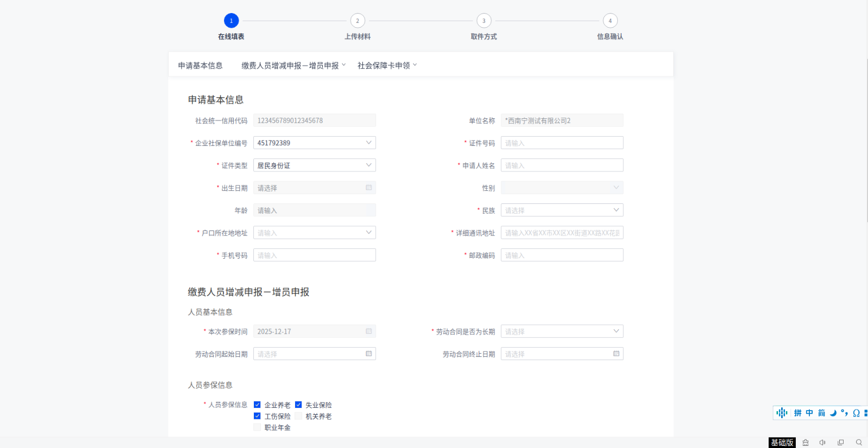The image size is (868, 448).
Task: Click the 申请人姓名 input field
Action: (x=561, y=165)
